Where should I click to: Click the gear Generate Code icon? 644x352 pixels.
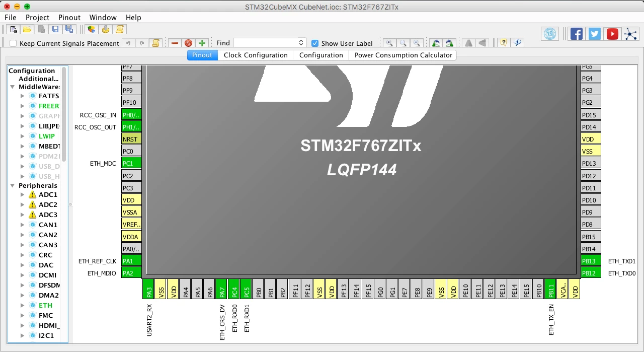[105, 29]
